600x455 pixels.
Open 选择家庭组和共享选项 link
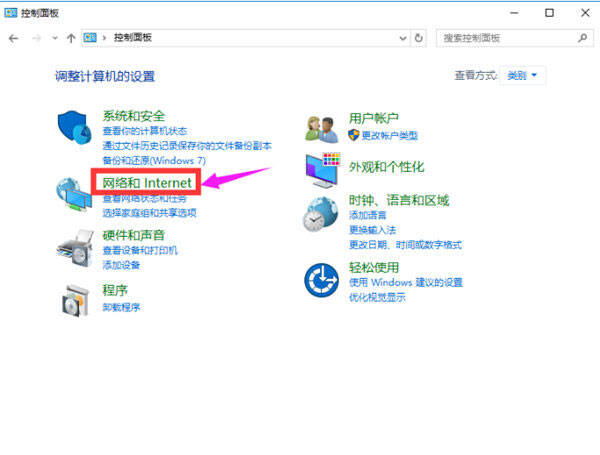point(149,213)
